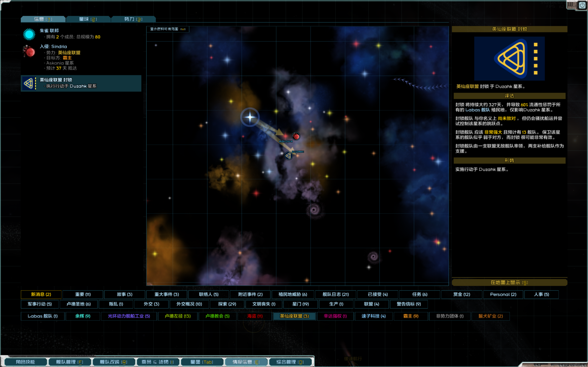Switch to the 星球 [2] tab
This screenshot has width=588, height=367.
tap(88, 19)
